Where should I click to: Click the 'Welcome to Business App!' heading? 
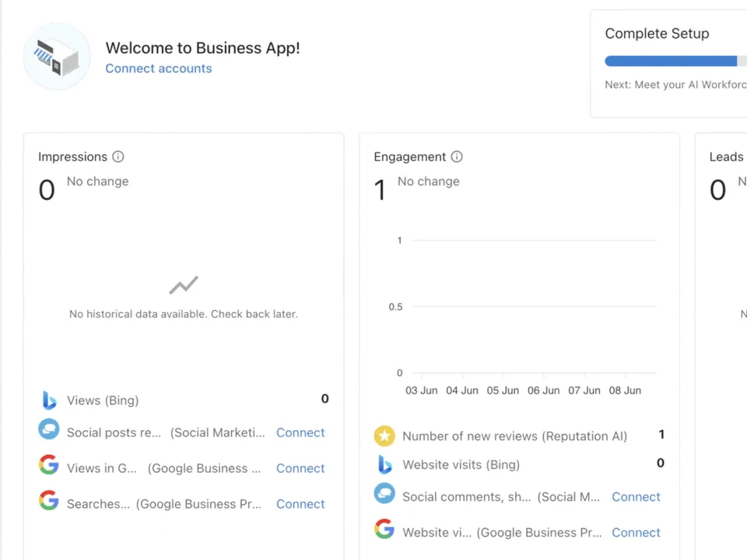tap(202, 48)
